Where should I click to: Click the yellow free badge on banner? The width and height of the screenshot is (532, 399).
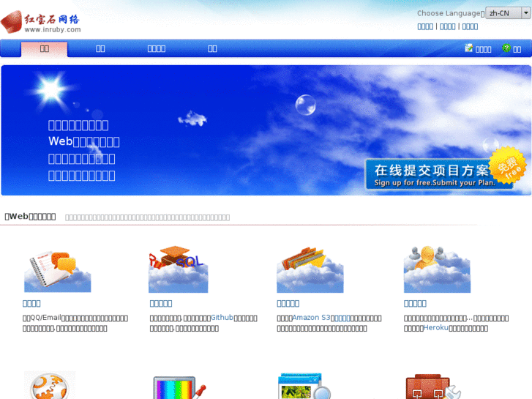(508, 165)
